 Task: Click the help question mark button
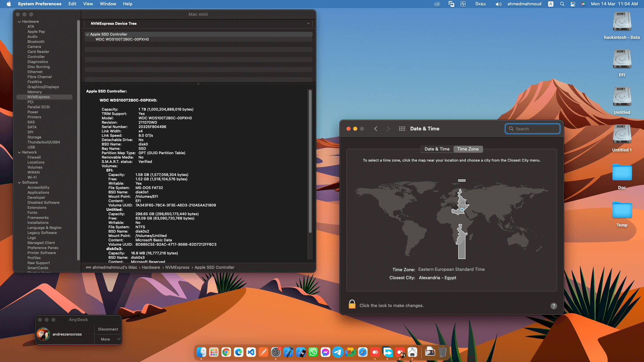click(x=554, y=306)
